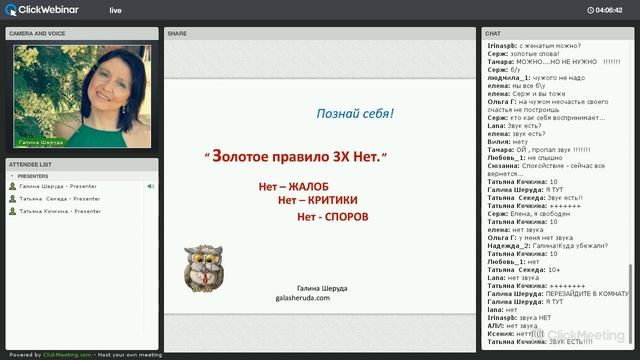Click the Галина Шеруда name tag on the webcam
The width and height of the screenshot is (640, 360).
[x=41, y=142]
